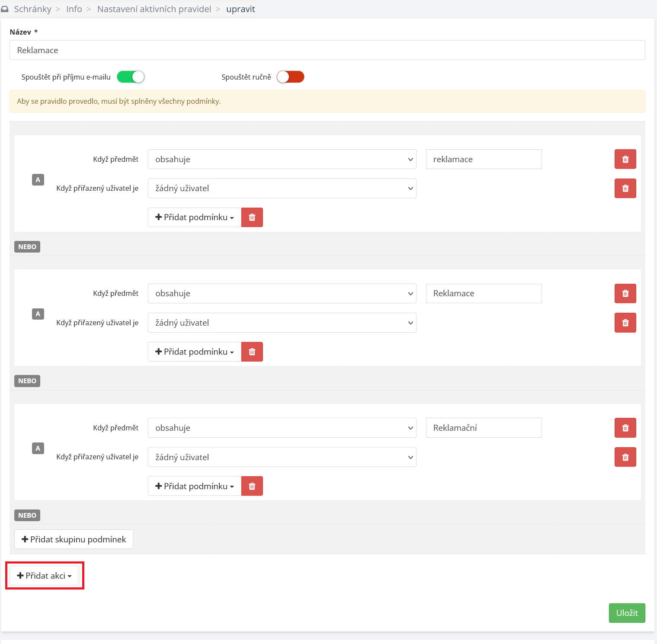Click the NEBO badge below the 'reklamace' group

tap(27, 247)
